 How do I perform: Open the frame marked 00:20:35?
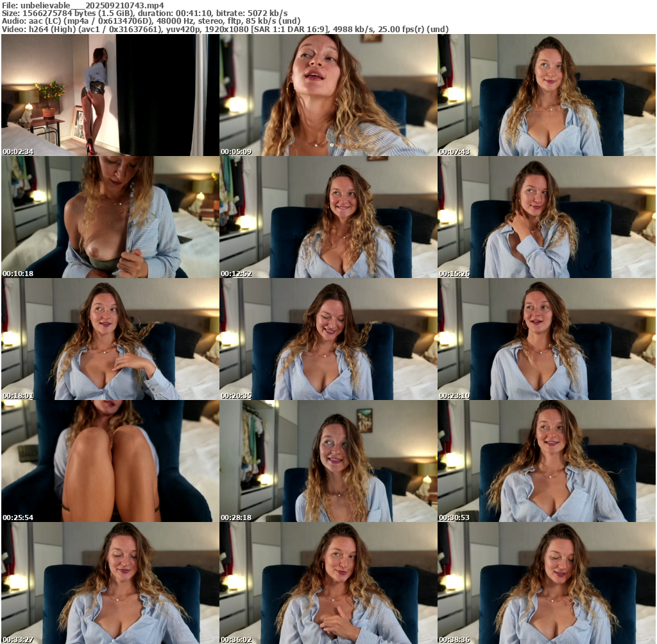tap(328, 339)
